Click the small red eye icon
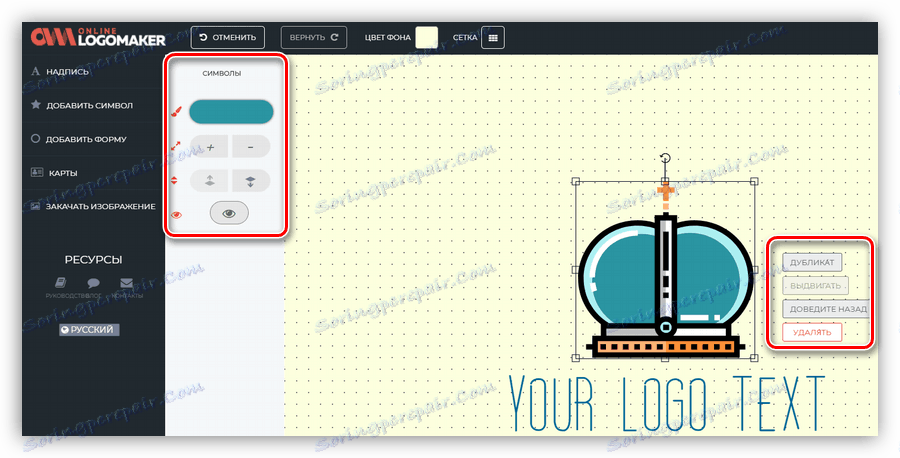 176,215
